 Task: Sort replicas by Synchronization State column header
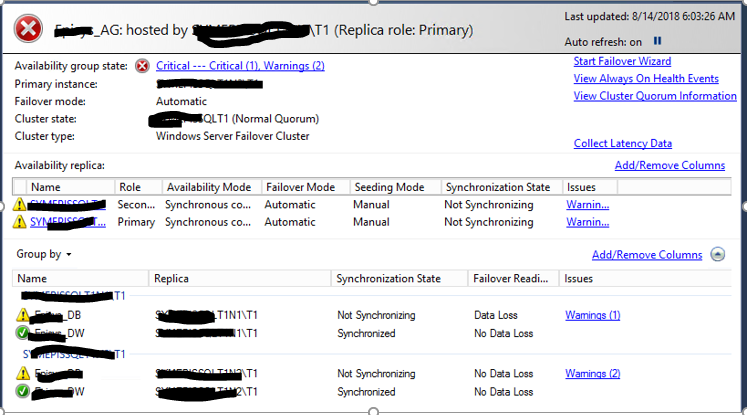[498, 187]
